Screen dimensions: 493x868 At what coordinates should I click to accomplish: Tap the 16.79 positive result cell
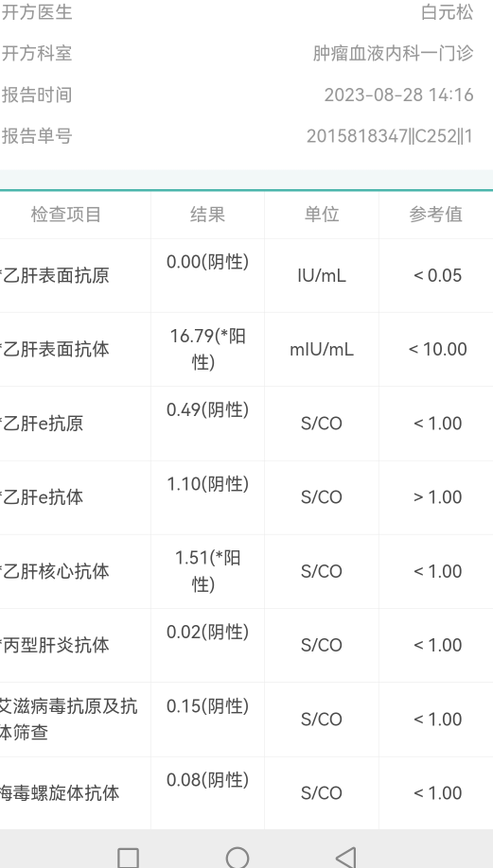(208, 349)
